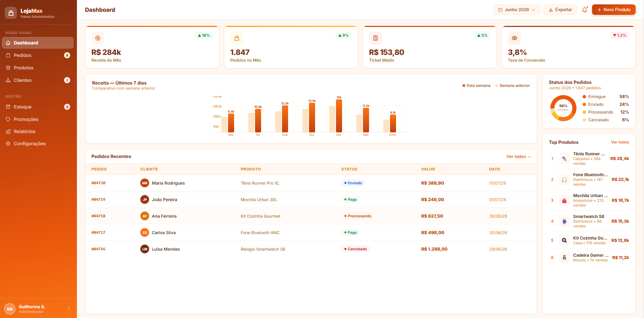The height and width of the screenshot is (318, 644).
Task: Open order #84716
Action: coord(99,249)
